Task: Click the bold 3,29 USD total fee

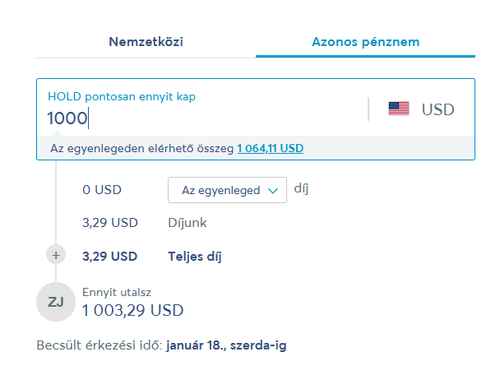Action: (110, 256)
